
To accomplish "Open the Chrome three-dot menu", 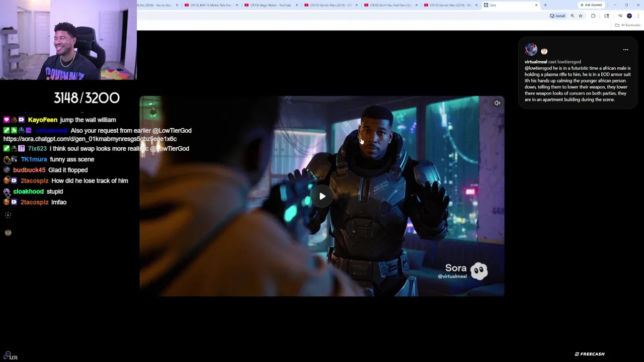I will pos(638,16).
